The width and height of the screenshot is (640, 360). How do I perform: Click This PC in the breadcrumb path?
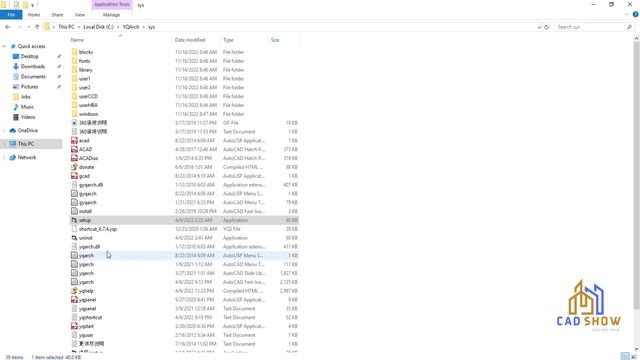coord(66,27)
